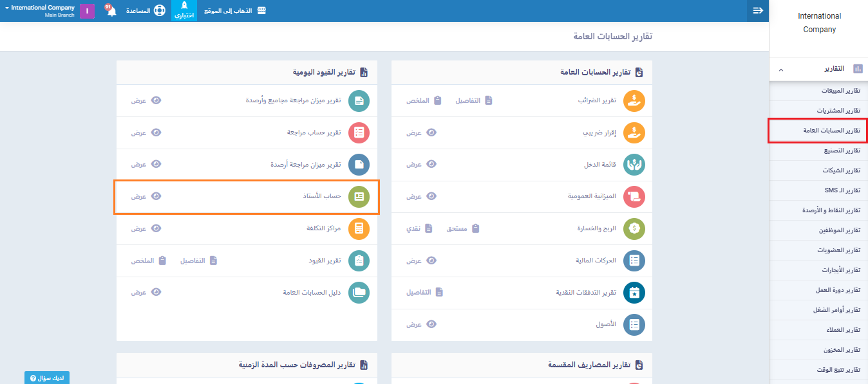Click the notifications bell icon

[111, 12]
